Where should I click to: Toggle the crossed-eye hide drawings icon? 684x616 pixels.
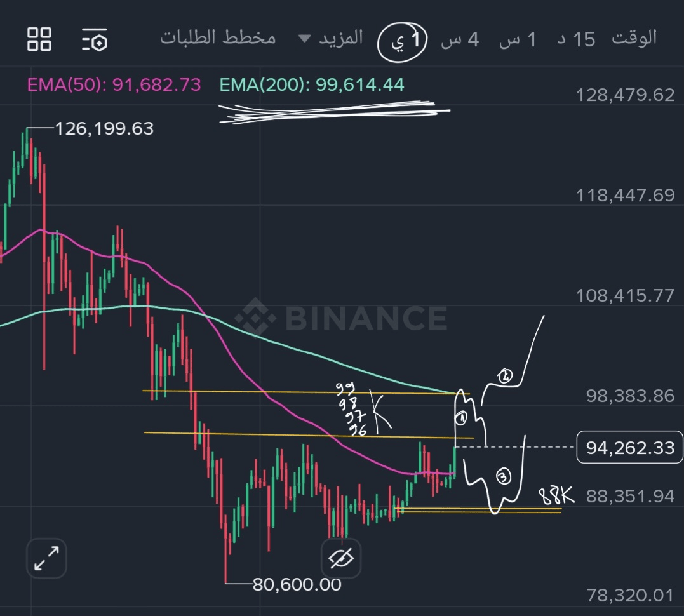coord(341,558)
